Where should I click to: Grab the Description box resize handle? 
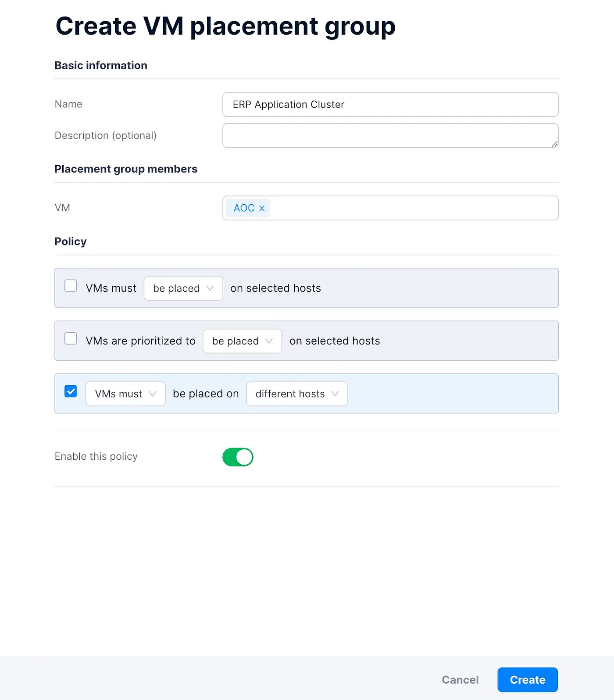(554, 144)
